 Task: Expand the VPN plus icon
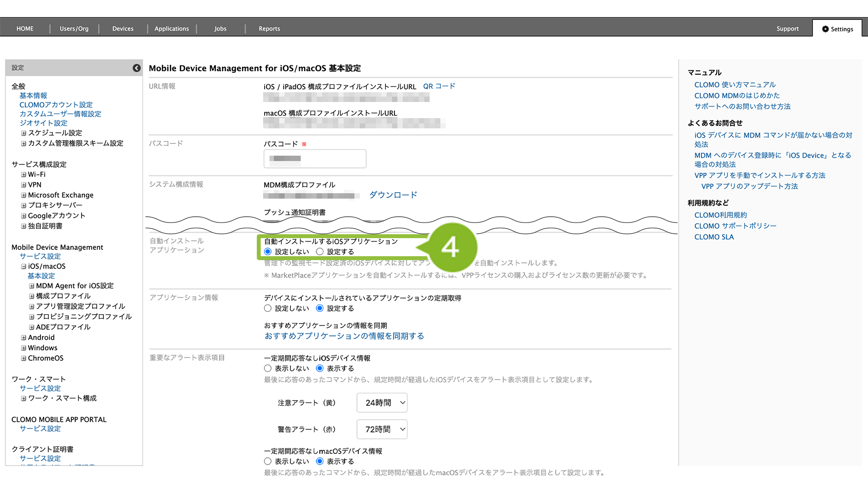(x=23, y=185)
